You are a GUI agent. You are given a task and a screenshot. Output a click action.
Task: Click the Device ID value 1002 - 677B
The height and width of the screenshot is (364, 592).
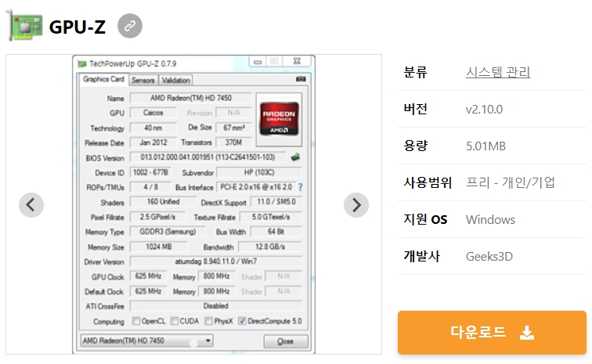(150, 172)
